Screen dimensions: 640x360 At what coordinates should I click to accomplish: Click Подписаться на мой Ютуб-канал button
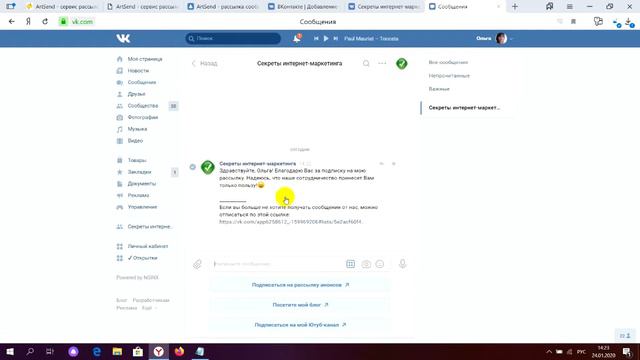click(300, 325)
